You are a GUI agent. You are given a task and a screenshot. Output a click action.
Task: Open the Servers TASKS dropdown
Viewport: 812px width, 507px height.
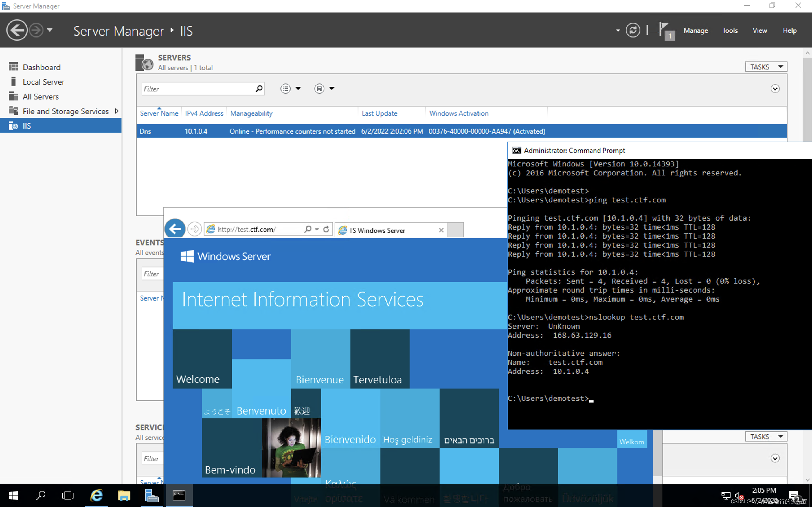pos(766,67)
